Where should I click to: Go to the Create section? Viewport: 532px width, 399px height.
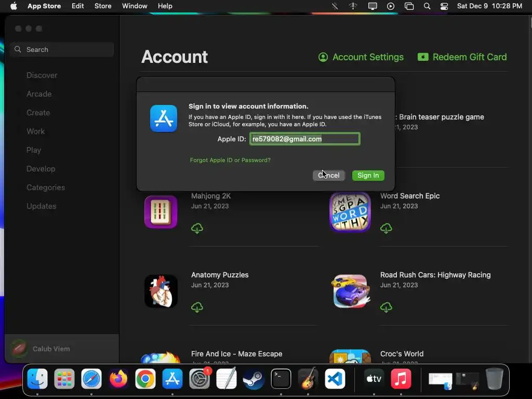point(38,113)
